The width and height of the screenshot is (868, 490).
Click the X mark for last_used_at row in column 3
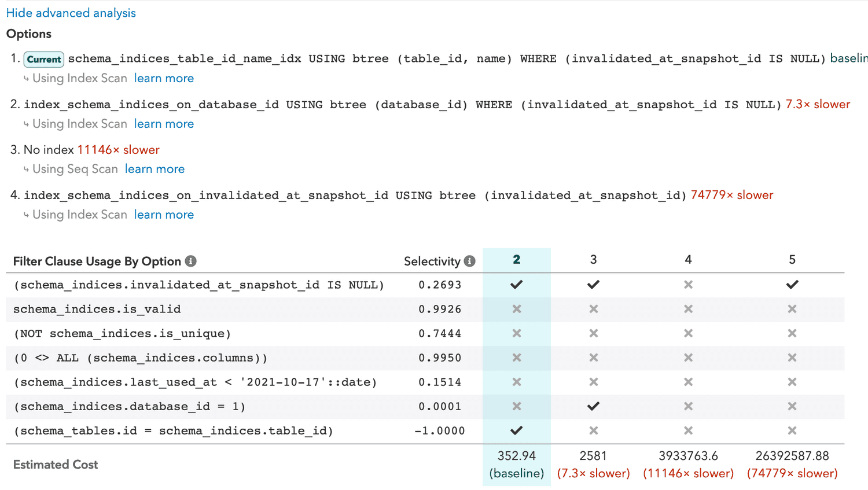tap(593, 382)
